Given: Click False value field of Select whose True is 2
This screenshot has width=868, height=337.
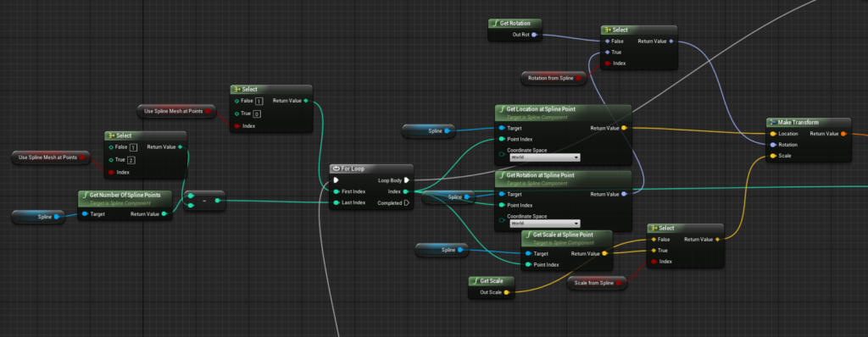Looking at the screenshot, I should coord(133,147).
